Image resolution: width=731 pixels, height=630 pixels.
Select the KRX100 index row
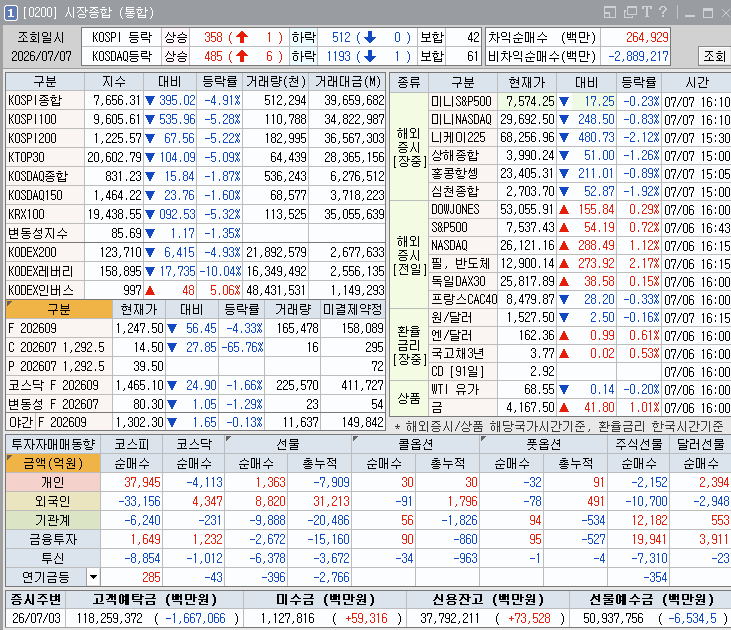click(196, 214)
